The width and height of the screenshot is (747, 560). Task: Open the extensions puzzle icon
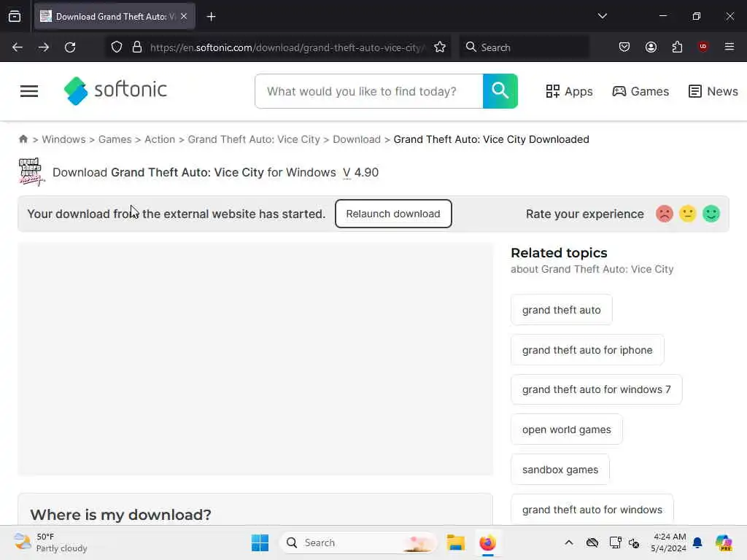(677, 47)
